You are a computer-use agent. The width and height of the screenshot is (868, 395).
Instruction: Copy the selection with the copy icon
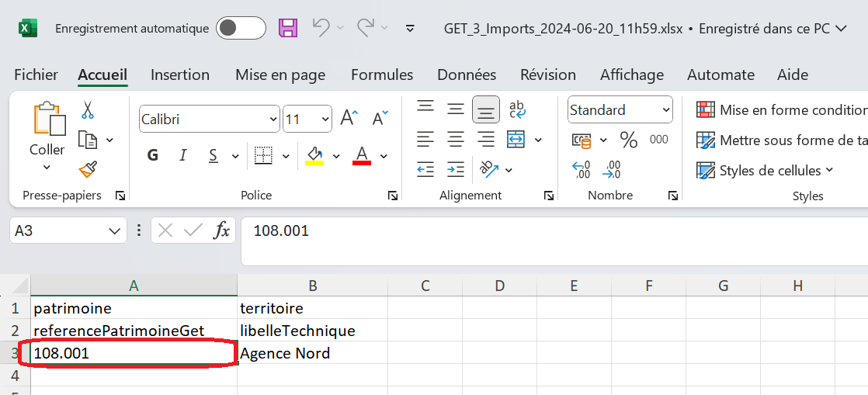tap(88, 140)
